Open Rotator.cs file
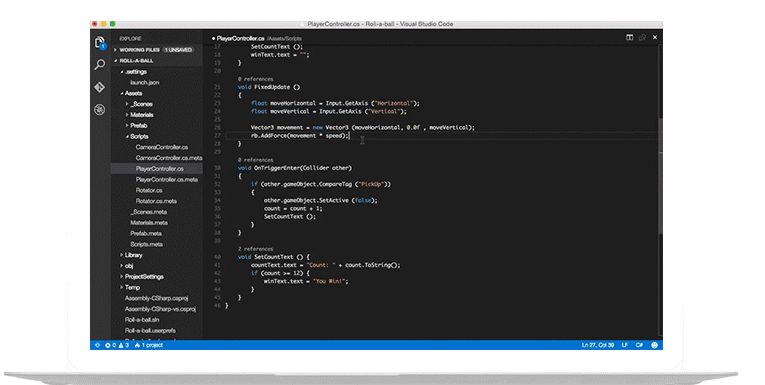 [149, 190]
